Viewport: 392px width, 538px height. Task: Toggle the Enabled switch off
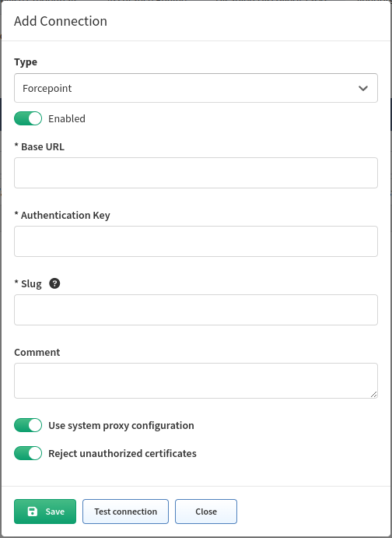(x=28, y=118)
